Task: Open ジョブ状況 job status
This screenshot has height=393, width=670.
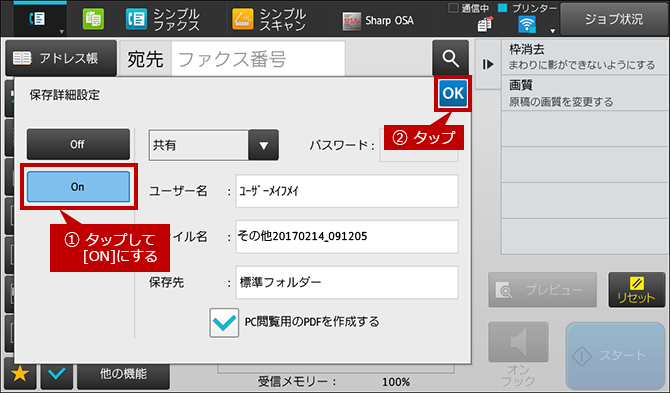Action: (x=614, y=20)
